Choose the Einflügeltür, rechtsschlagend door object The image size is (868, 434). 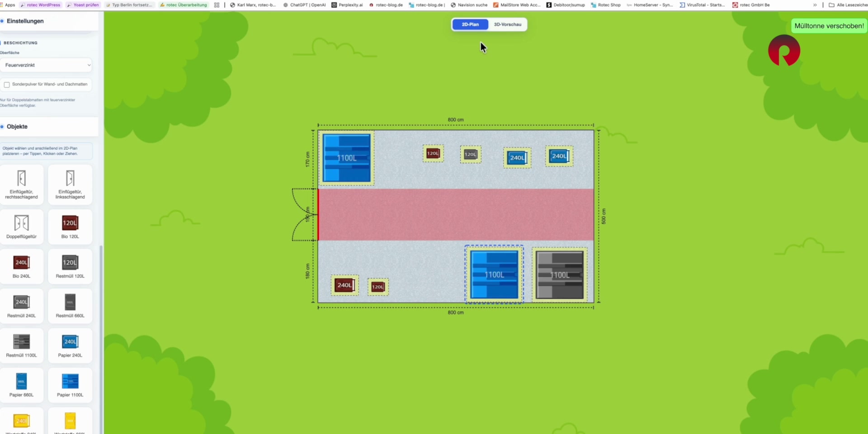(21, 184)
